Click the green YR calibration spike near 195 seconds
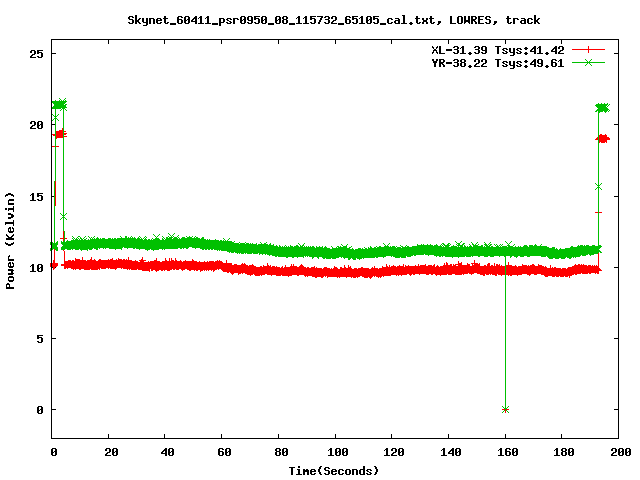This screenshot has width=640, height=480. point(602,108)
